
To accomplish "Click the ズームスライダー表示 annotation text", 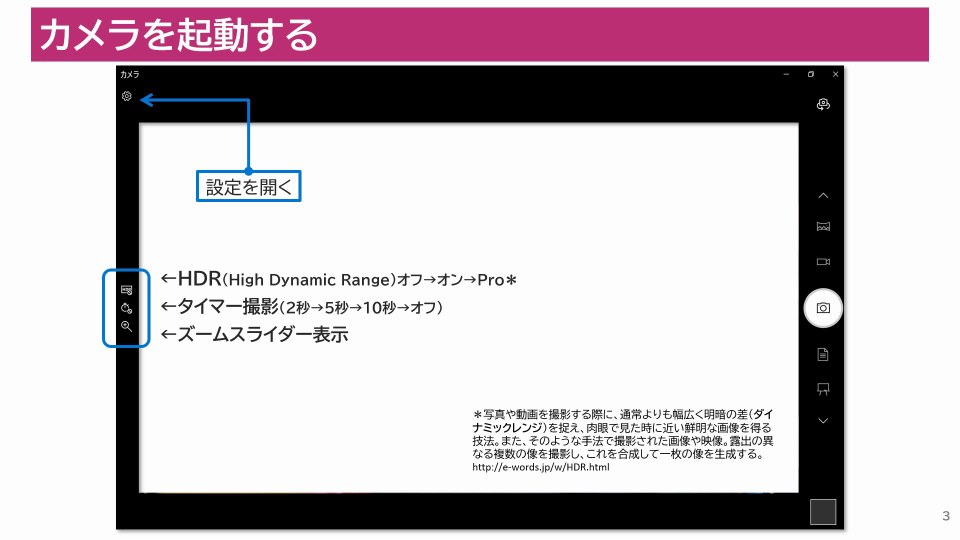I will (x=262, y=335).
